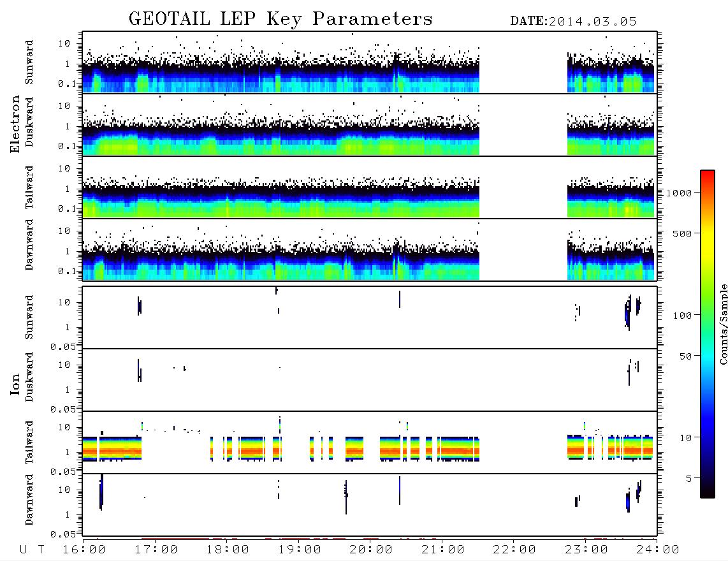Click the "100" colorbar tick value
728x561 pixels.
pos(682,316)
